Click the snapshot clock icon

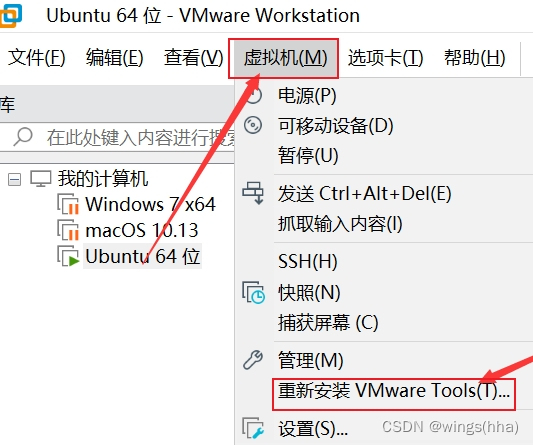254,292
